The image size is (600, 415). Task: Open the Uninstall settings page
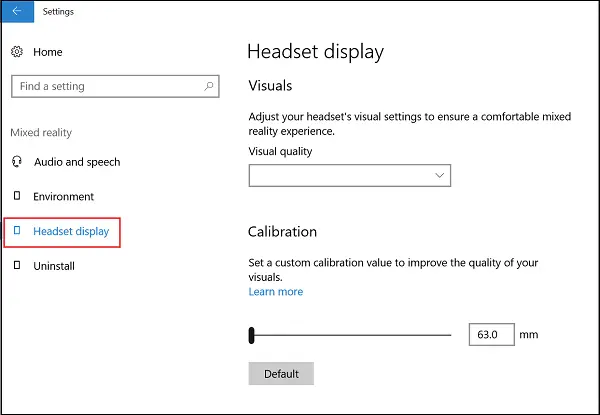tap(54, 266)
